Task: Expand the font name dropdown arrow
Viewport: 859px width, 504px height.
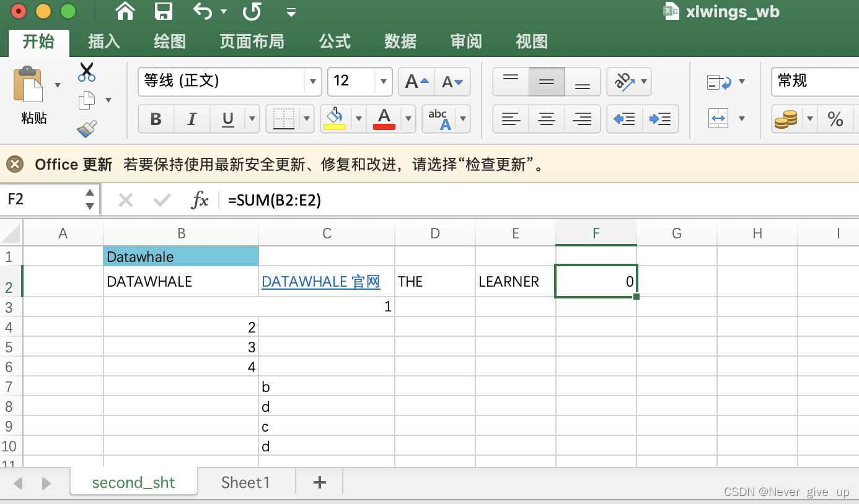Action: click(313, 82)
